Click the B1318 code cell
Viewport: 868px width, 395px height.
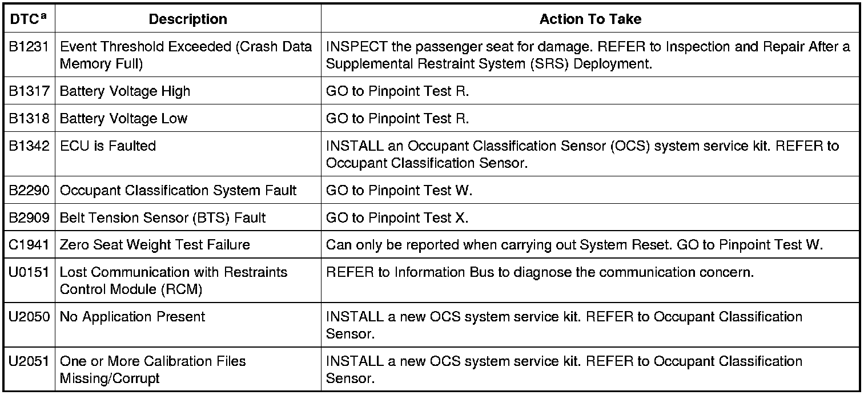click(x=29, y=119)
